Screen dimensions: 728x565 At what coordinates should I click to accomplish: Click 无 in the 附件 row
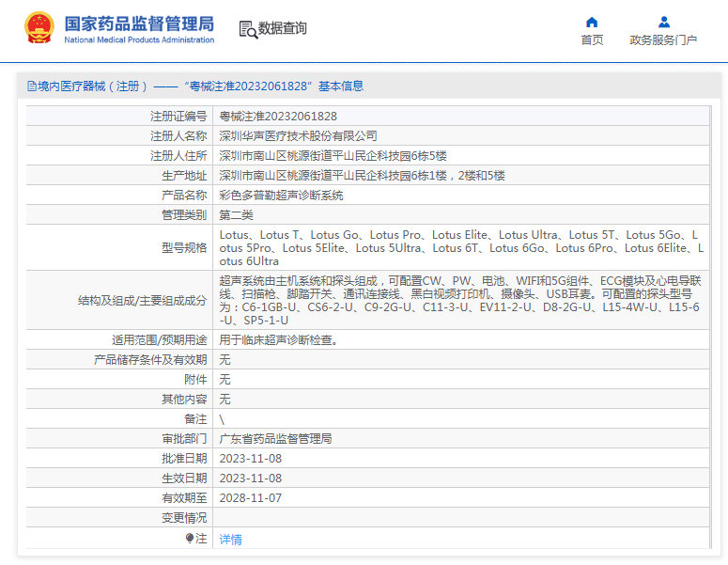[x=225, y=379]
